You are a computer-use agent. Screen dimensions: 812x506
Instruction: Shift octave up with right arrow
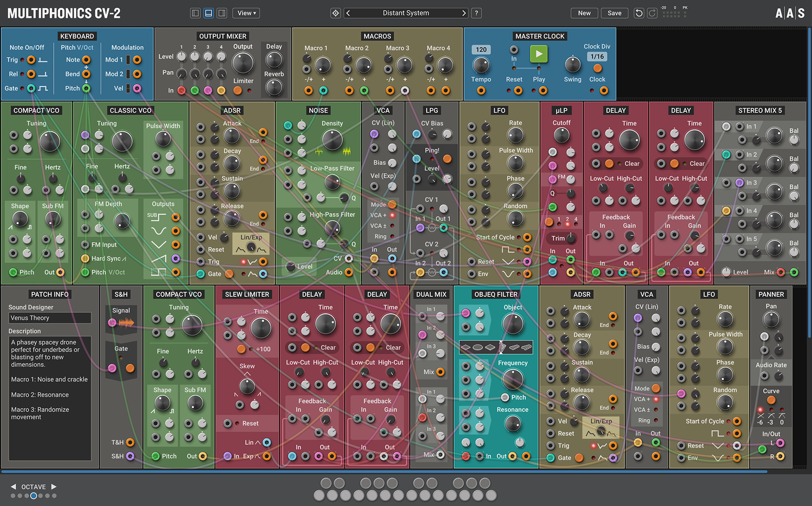pyautogui.click(x=54, y=487)
